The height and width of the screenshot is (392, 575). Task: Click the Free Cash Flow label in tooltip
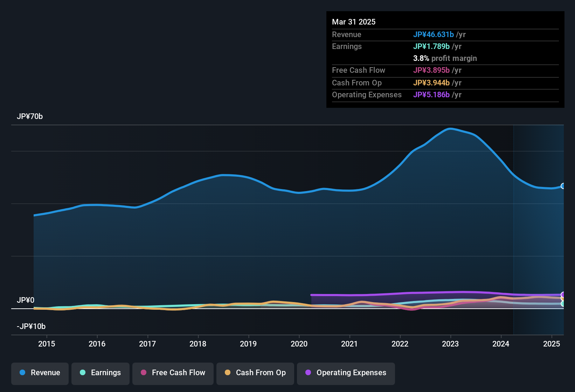pos(359,70)
